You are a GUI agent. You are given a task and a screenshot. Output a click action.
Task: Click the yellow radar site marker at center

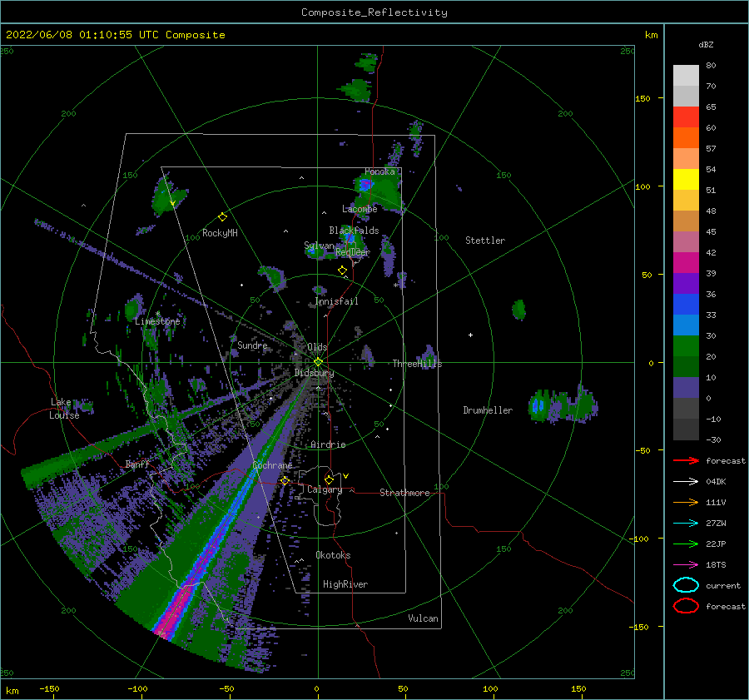[x=318, y=362]
